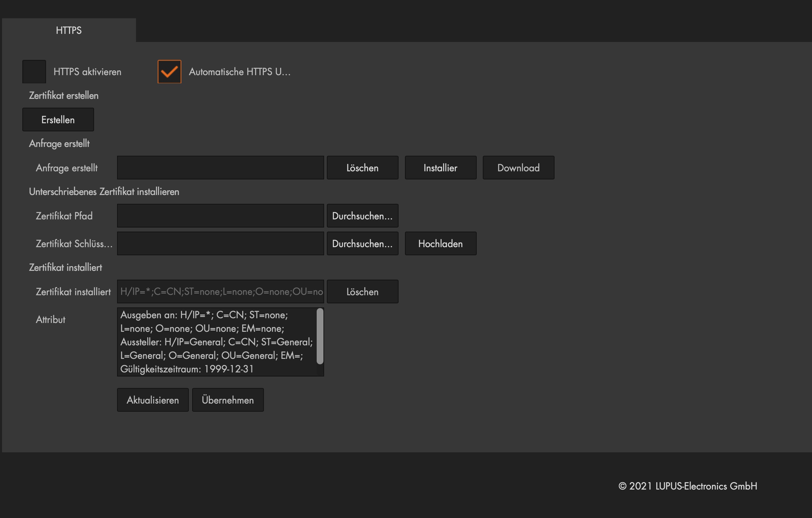Focus the Zertifikat Schlüssel input field
Image resolution: width=812 pixels, height=518 pixels.
point(220,243)
